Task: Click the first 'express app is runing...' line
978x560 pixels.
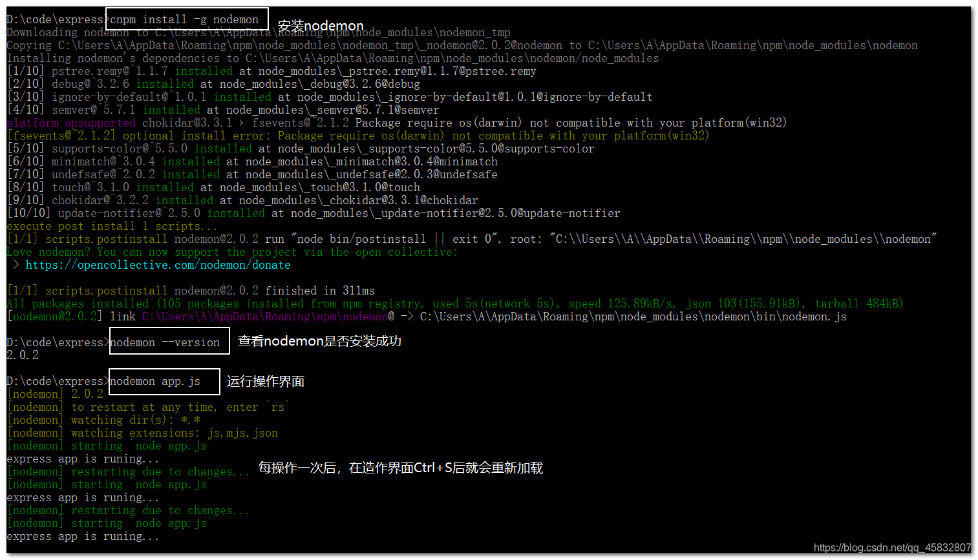Action: 83,459
